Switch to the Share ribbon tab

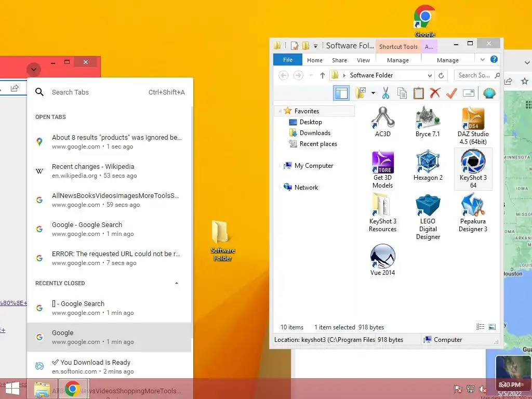[x=339, y=60]
